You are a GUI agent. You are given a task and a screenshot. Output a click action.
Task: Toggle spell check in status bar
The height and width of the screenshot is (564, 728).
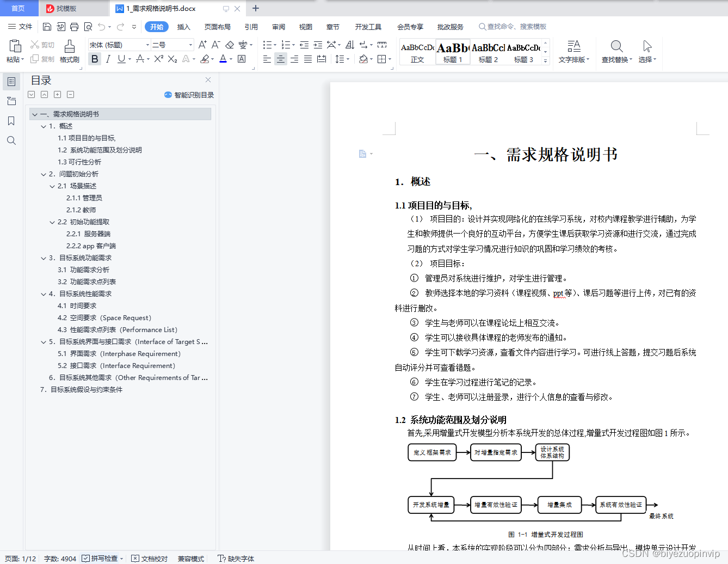100,559
